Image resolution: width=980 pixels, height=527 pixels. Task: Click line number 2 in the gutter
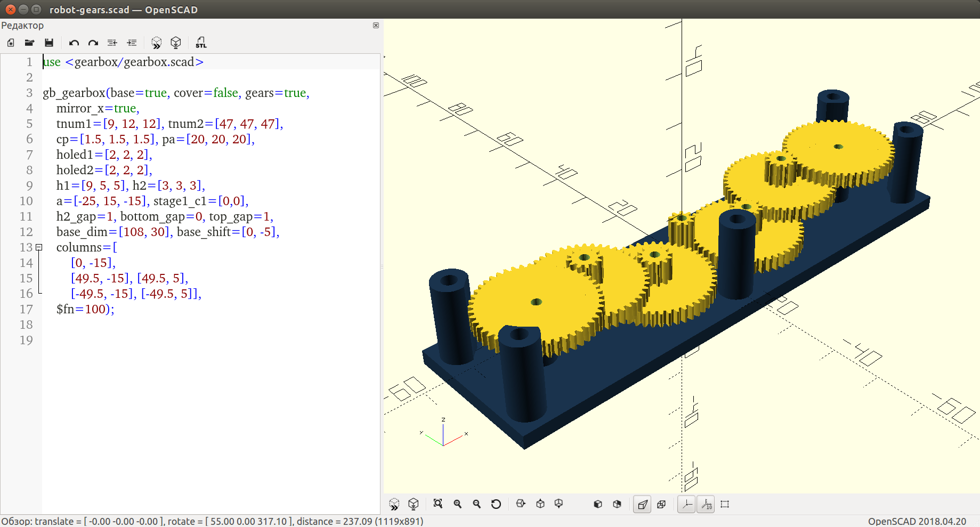pos(30,77)
